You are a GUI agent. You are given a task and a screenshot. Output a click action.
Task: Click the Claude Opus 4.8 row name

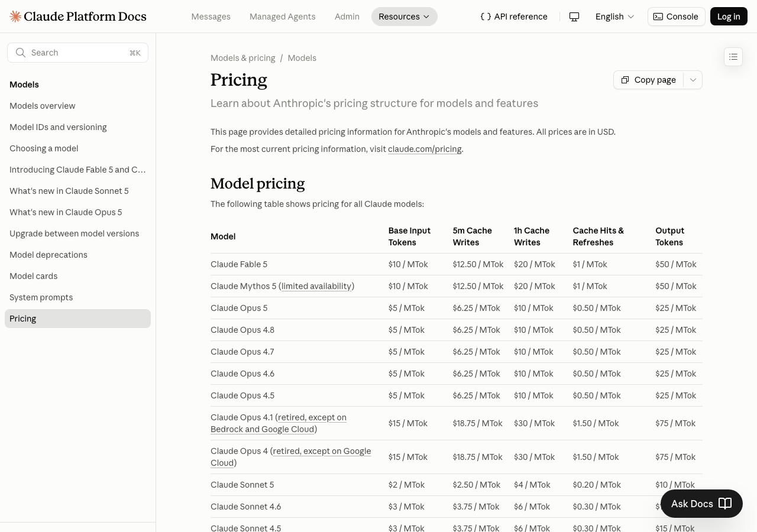(x=242, y=330)
